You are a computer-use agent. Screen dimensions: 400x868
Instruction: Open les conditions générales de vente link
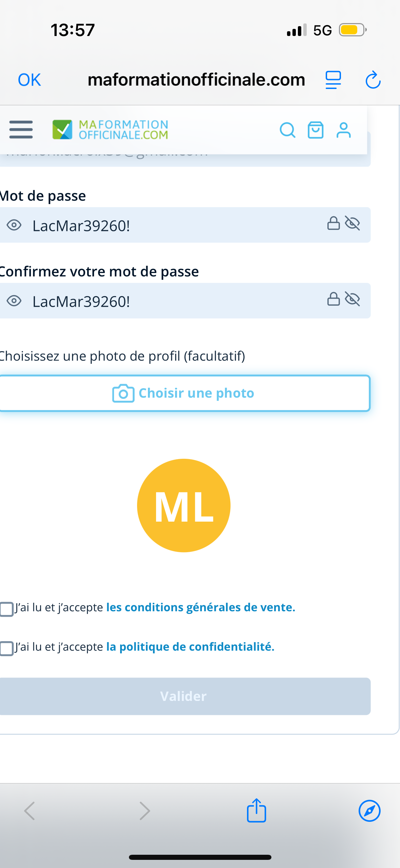click(201, 607)
